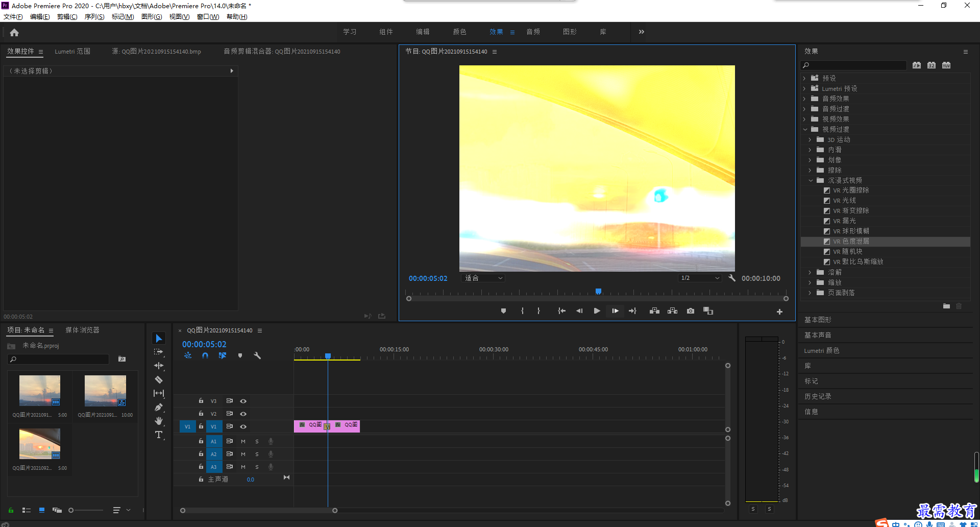The height and width of the screenshot is (527, 980).
Task: Select the Hand tool
Action: 159,421
